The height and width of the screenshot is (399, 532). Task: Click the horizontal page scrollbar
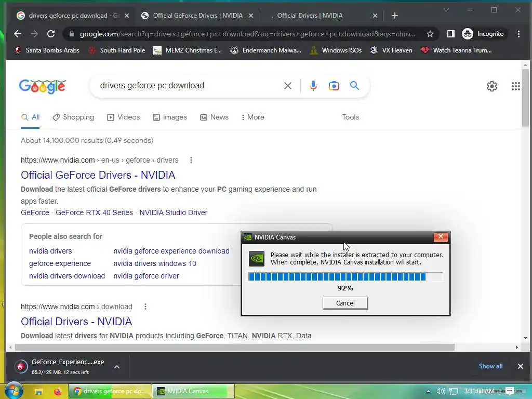(234, 347)
